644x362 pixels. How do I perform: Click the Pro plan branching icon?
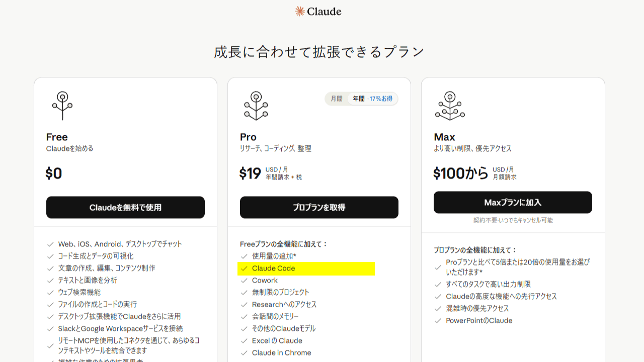(x=256, y=105)
